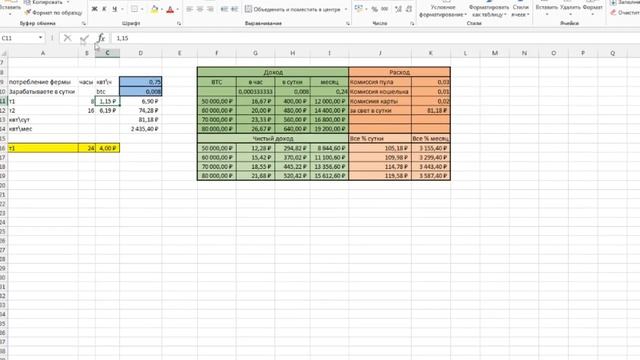Image resolution: width=640 pixels, height=360 pixels.
Task: Decrease decimal places button
Action: 409,9
